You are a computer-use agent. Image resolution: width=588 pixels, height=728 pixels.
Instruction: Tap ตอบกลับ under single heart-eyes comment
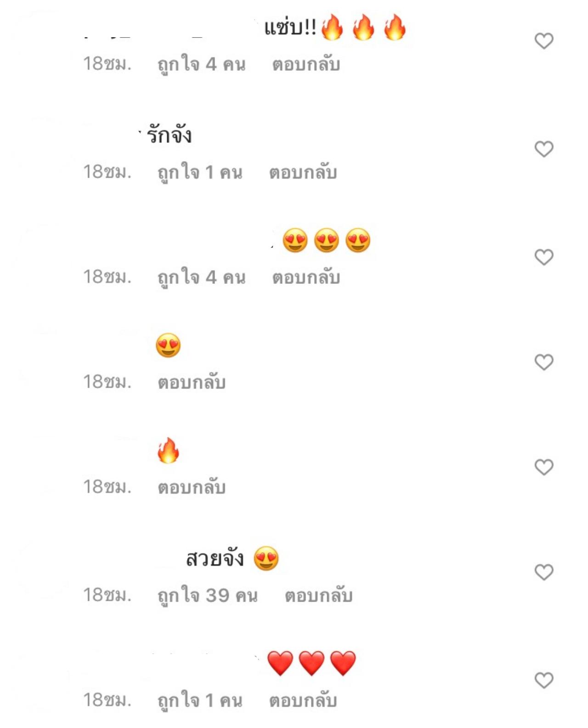[192, 383]
